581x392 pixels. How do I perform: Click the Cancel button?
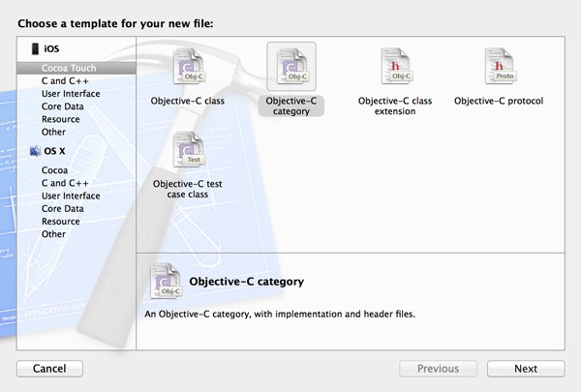tap(49, 369)
